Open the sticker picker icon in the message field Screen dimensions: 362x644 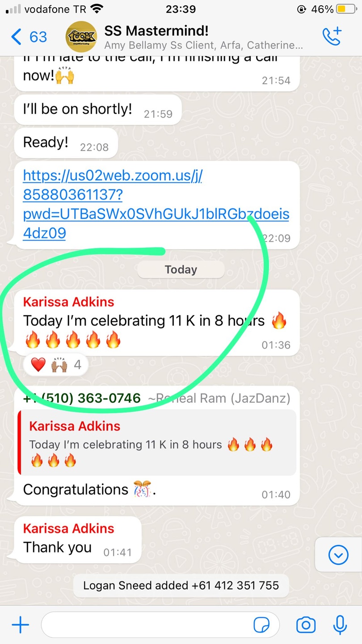[261, 625]
